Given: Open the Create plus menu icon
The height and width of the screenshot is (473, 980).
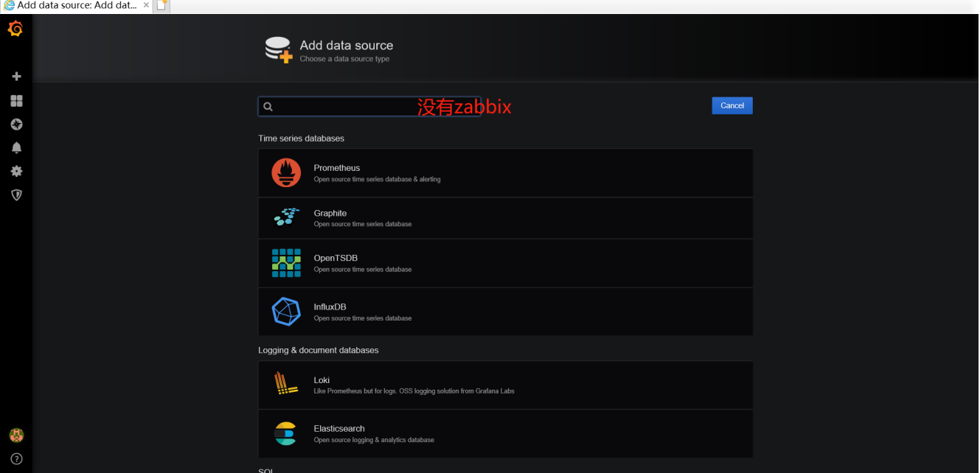Looking at the screenshot, I should click(16, 76).
